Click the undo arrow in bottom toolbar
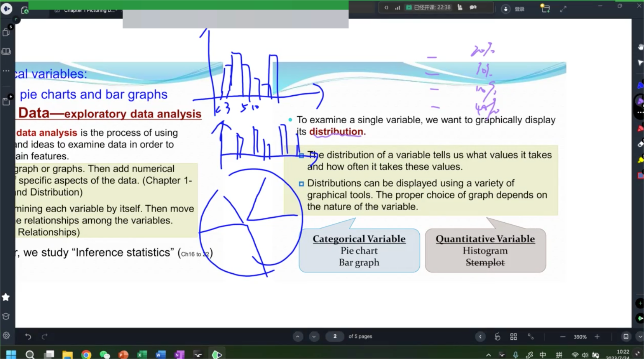 pos(28,336)
